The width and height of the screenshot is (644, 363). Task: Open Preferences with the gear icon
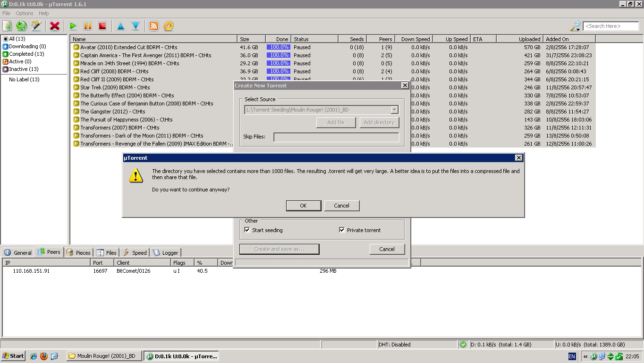[x=169, y=26]
